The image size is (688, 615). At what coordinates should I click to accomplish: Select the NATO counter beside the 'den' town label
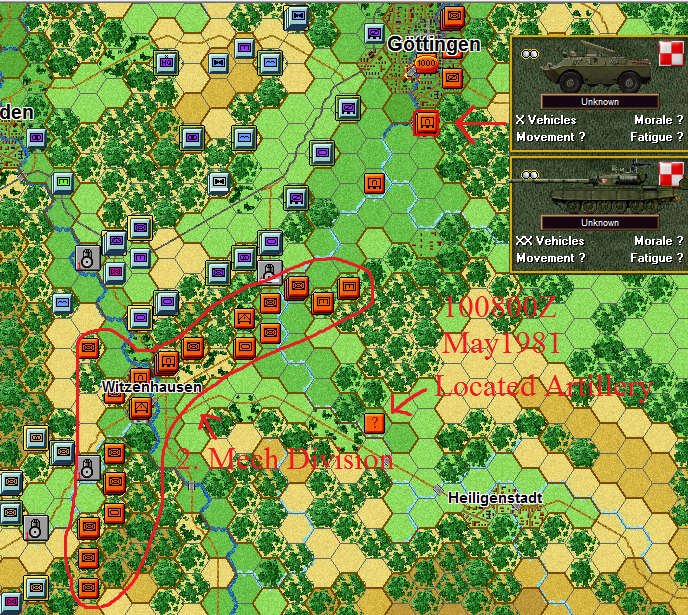(x=36, y=139)
